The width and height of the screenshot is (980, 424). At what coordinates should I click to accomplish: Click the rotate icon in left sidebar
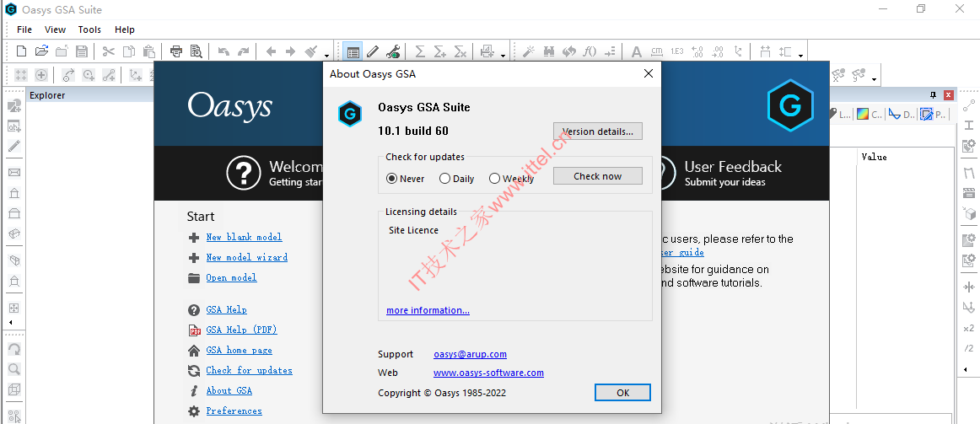point(13,349)
